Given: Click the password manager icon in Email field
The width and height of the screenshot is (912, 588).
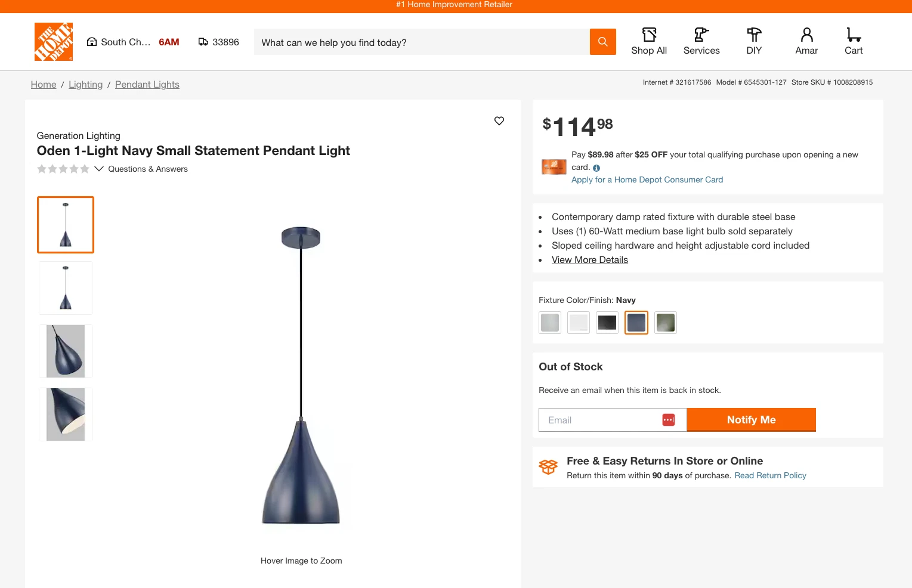Looking at the screenshot, I should tap(669, 420).
